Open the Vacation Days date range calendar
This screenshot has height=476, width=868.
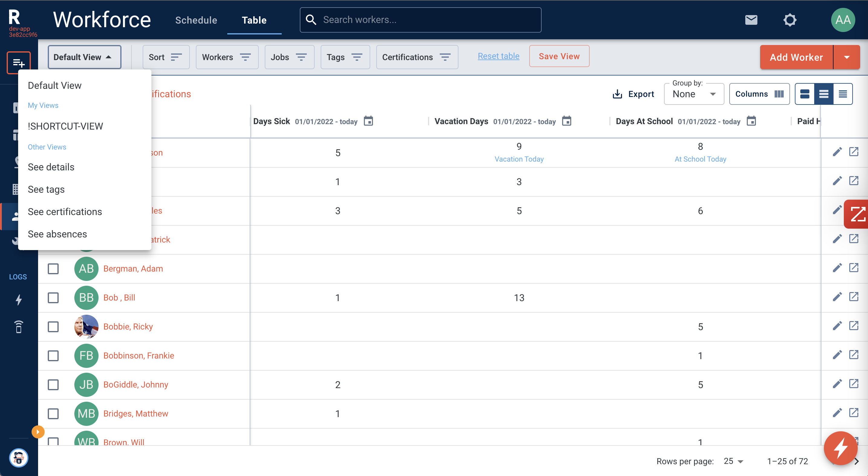click(x=566, y=121)
